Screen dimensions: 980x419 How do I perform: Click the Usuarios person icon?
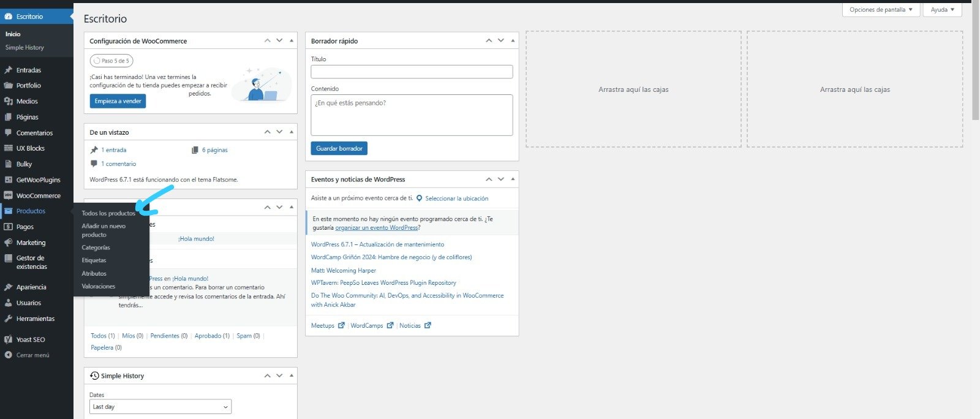click(9, 303)
